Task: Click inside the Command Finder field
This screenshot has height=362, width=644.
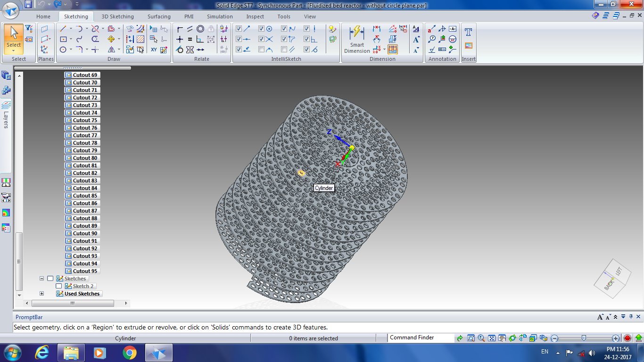Action: click(420, 337)
